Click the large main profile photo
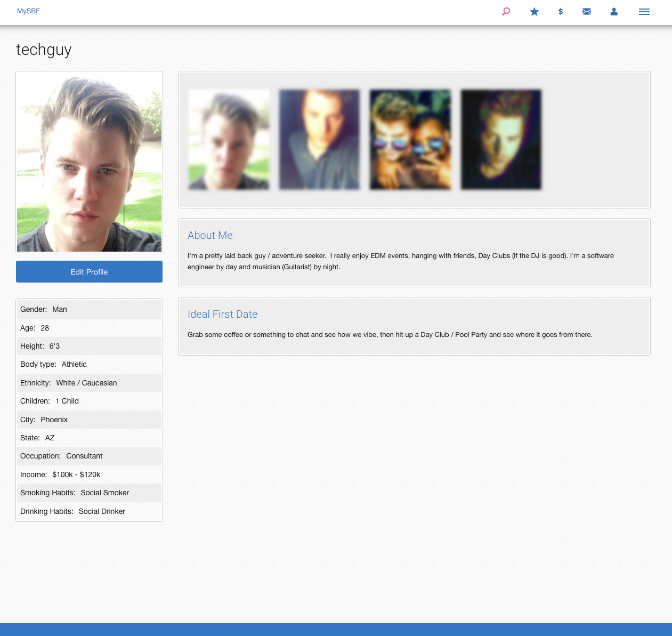This screenshot has width=672, height=636. (x=89, y=162)
